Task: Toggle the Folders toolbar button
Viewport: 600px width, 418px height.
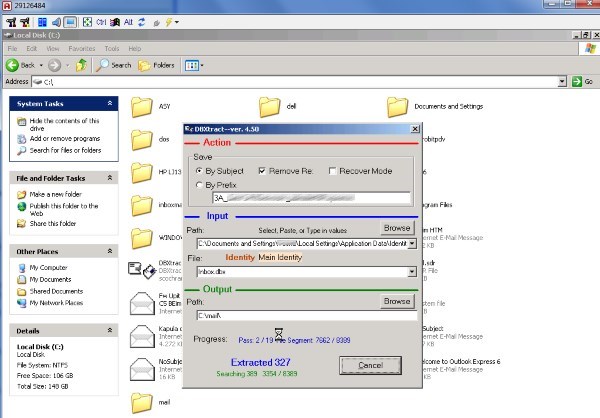Action: pyautogui.click(x=156, y=65)
